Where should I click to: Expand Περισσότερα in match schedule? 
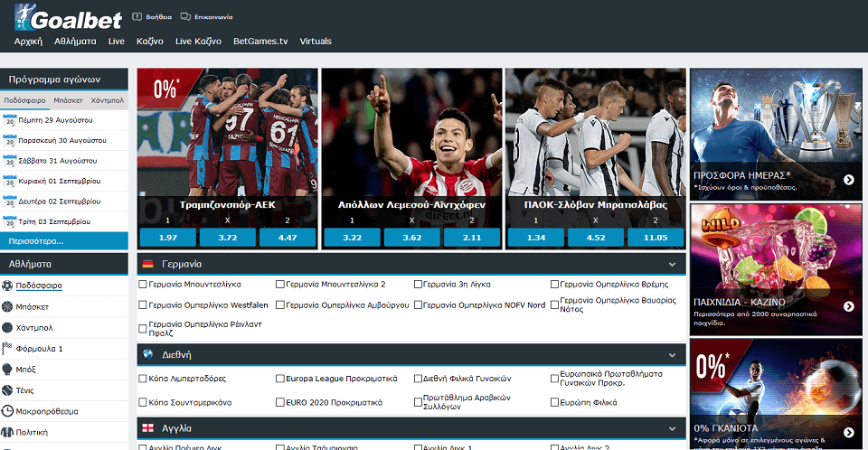63,241
